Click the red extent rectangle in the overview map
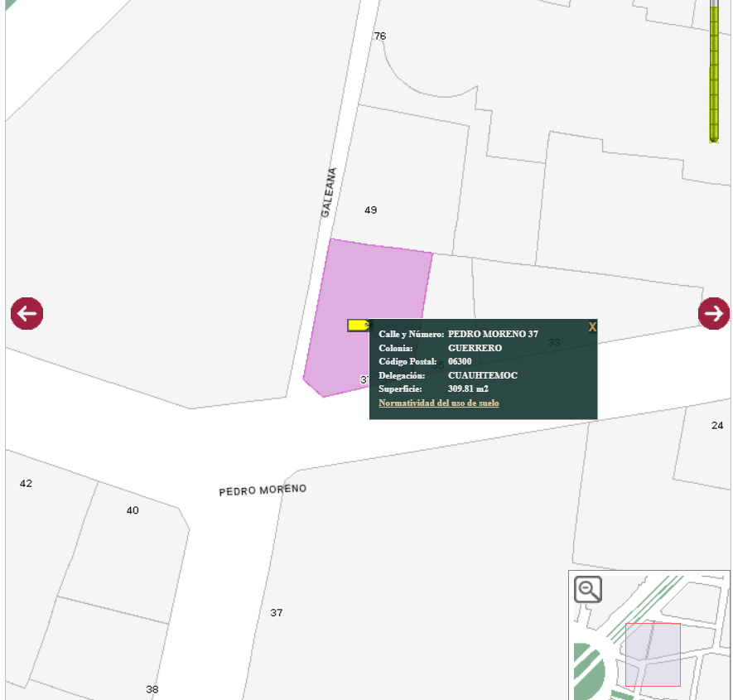This screenshot has width=733, height=700. click(653, 654)
